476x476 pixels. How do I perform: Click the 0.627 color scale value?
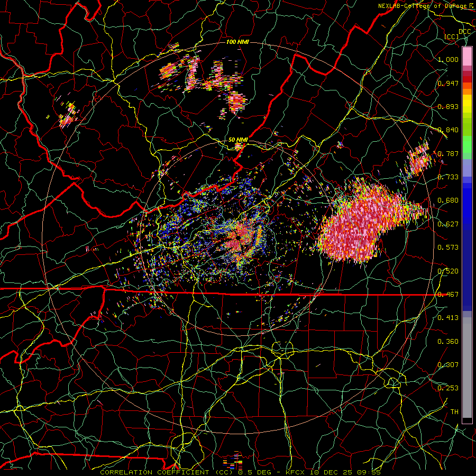(448, 224)
